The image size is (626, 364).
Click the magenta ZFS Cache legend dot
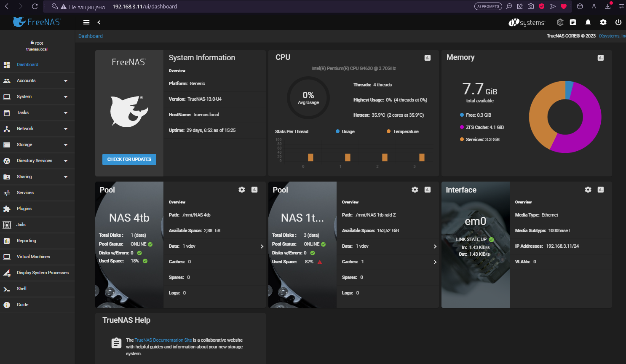(462, 127)
